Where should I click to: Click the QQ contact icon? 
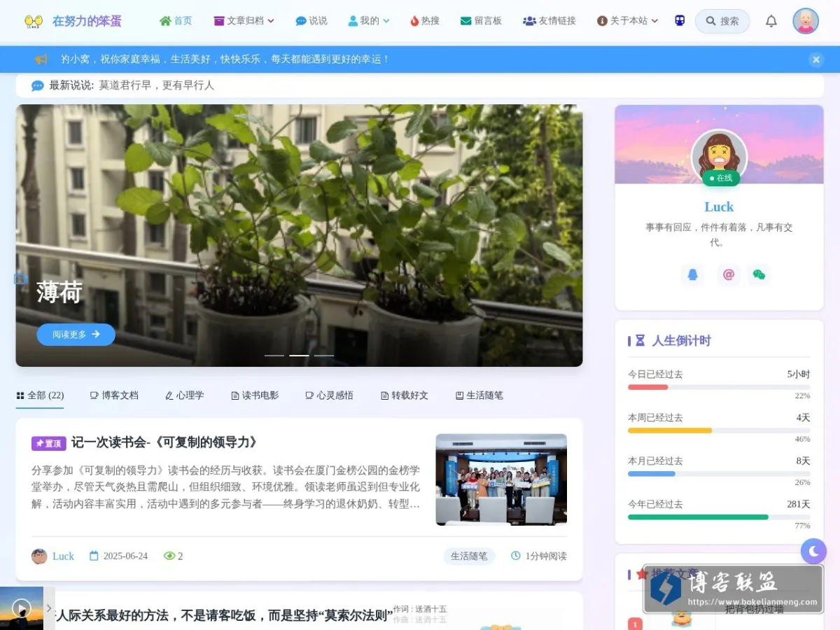692,274
